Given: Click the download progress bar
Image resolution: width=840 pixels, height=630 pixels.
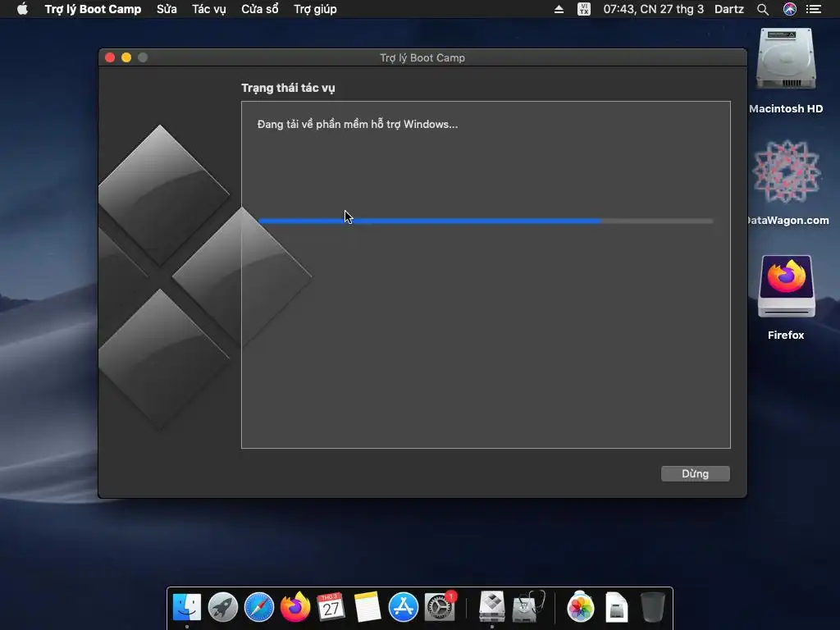Looking at the screenshot, I should pos(486,221).
